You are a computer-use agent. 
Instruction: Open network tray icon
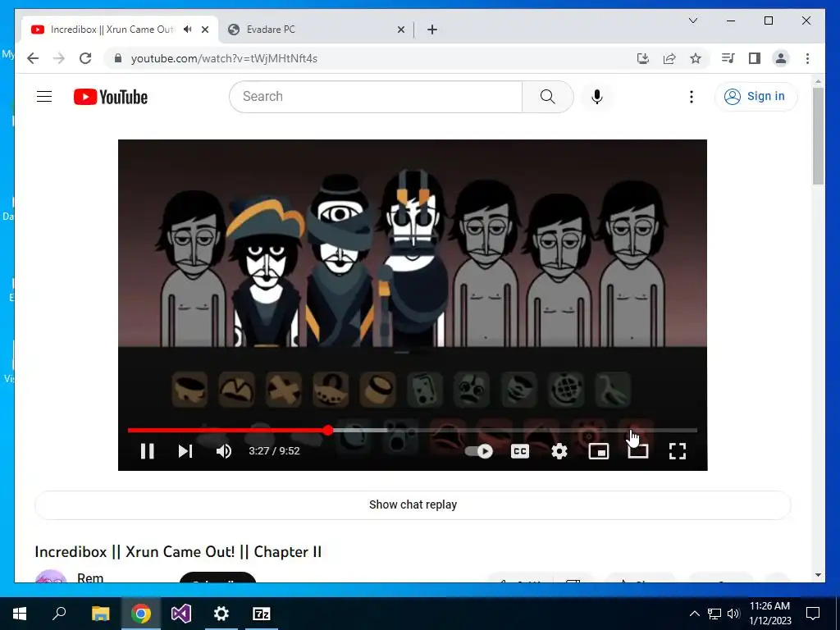tap(714, 614)
